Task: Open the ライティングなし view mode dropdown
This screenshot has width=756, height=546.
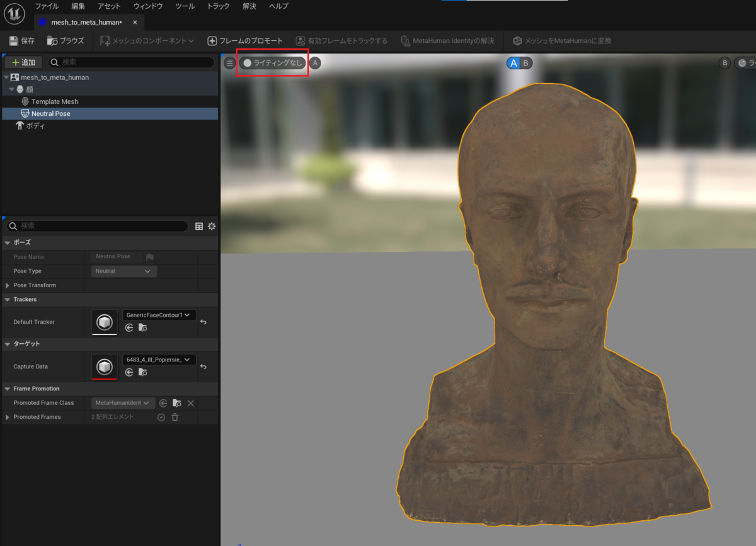Action: (272, 63)
